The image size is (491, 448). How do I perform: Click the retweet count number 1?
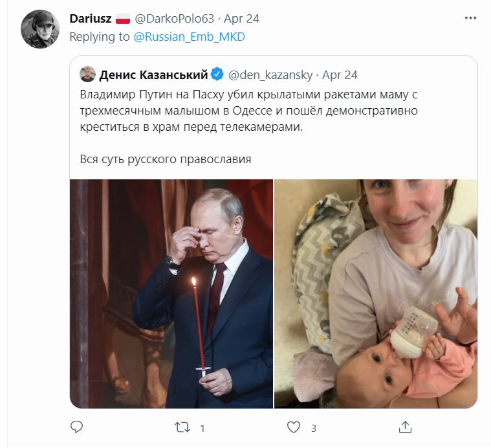[x=202, y=428]
